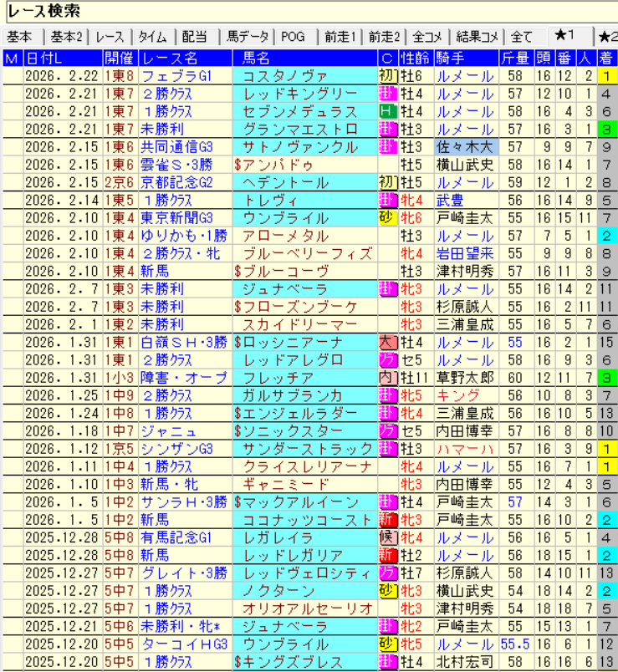Open the 基本2 tab
Viewport: 618px width, 672px height.
click(x=66, y=38)
